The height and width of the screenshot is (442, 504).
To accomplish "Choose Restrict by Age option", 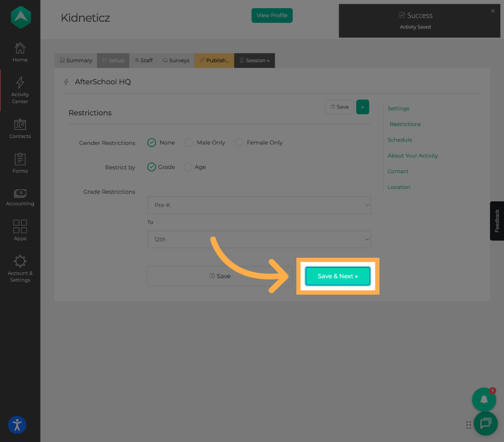I will [188, 167].
